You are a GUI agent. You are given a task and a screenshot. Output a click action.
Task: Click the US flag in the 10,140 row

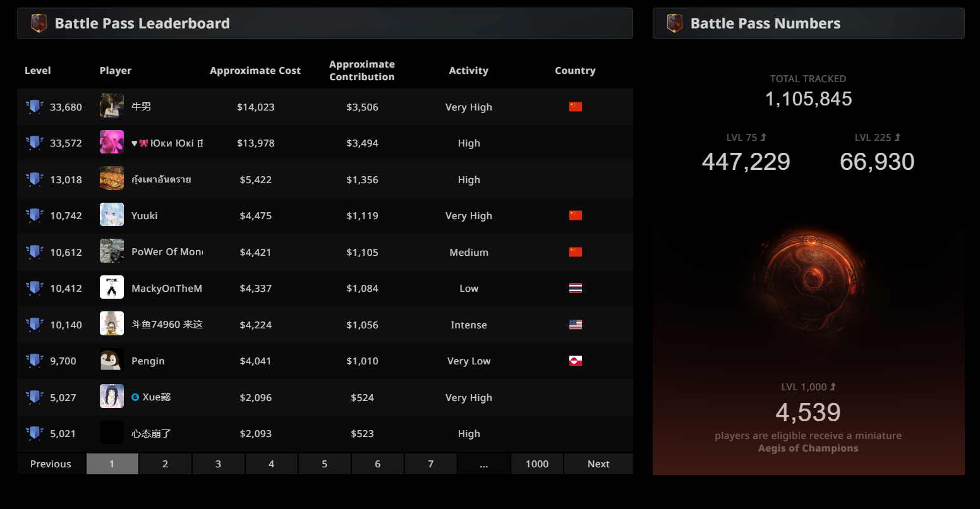pos(575,325)
